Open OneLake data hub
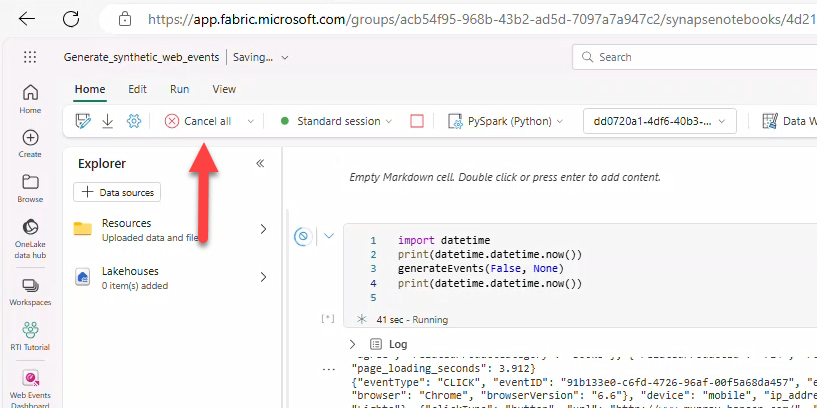Viewport: 817px width, 408px height. pos(30,233)
